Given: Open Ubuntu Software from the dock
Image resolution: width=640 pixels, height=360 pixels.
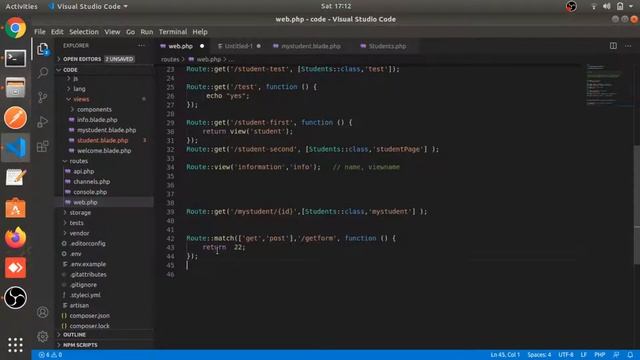Looking at the screenshot, I should pos(16,208).
